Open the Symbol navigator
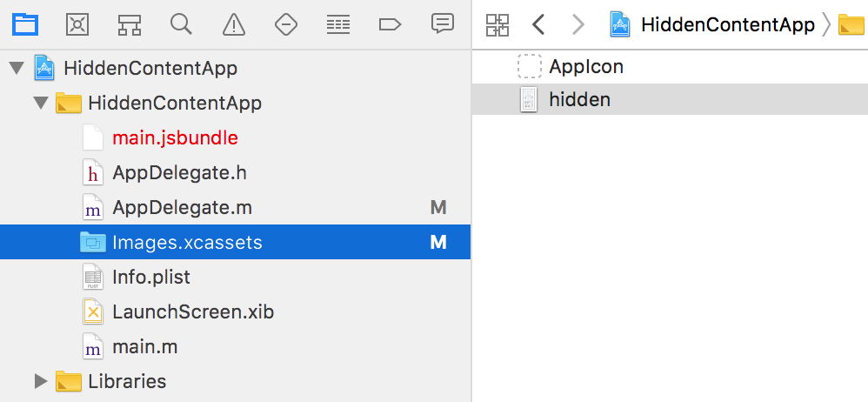This screenshot has width=868, height=402. click(x=130, y=24)
